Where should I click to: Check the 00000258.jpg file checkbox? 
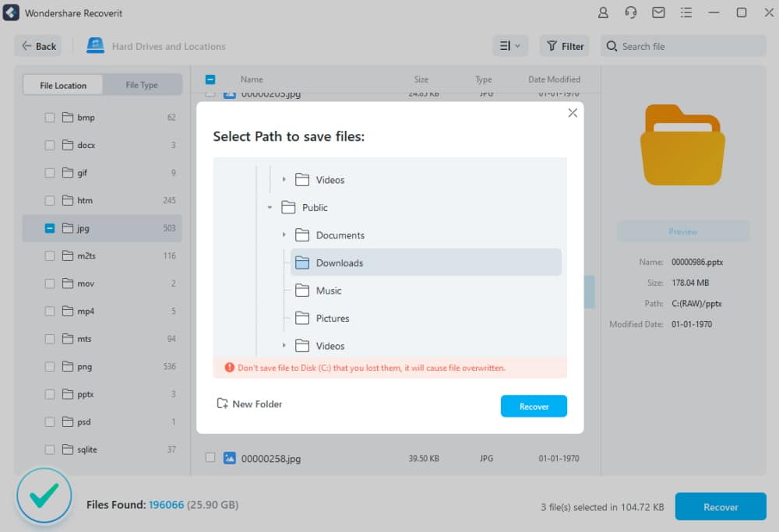point(210,458)
